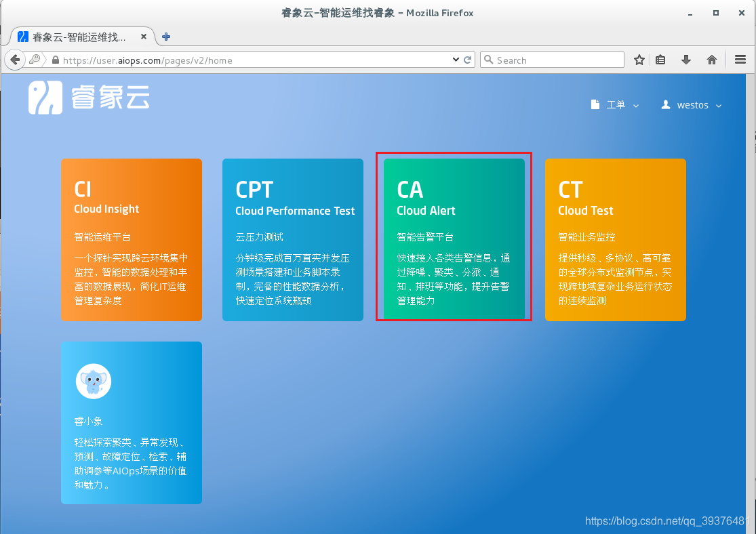The image size is (756, 534).
Task: Go to Firefox home page icon
Action: point(712,60)
